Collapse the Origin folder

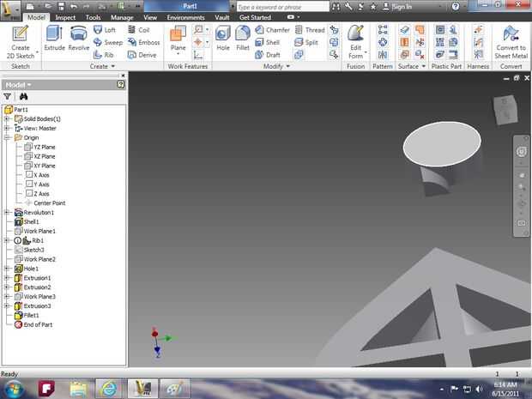click(7, 137)
